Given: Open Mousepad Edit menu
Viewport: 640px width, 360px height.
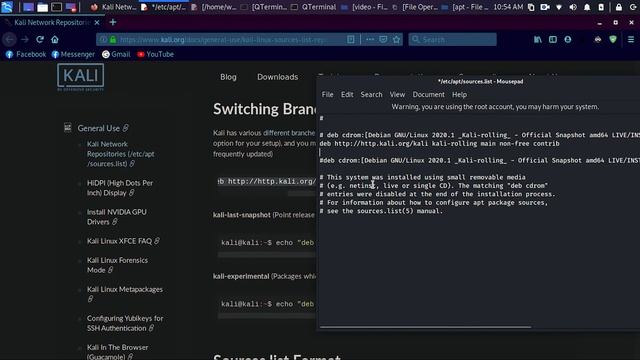Looking at the screenshot, I should pyautogui.click(x=347, y=95).
